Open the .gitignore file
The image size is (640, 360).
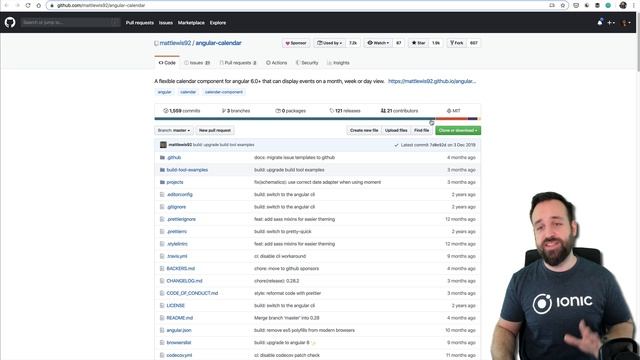pos(176,207)
